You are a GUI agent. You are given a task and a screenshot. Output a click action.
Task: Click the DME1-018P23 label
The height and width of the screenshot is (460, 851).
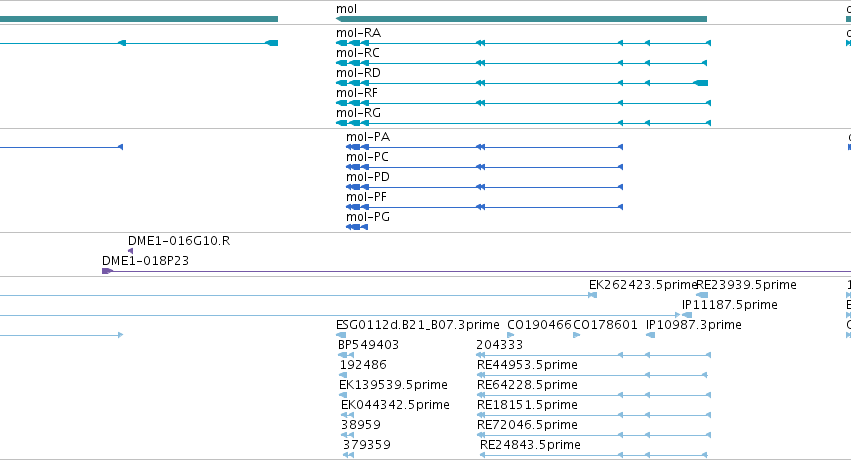pyautogui.click(x=145, y=261)
